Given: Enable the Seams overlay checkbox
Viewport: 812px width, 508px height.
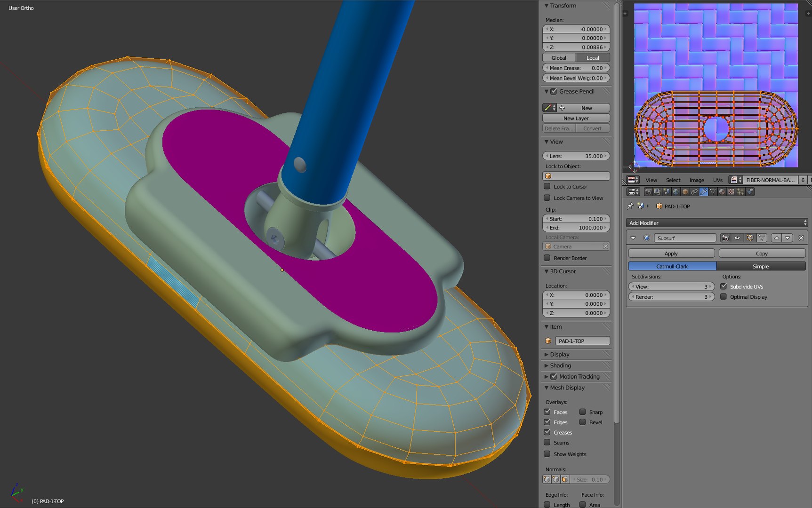Looking at the screenshot, I should coord(547,443).
